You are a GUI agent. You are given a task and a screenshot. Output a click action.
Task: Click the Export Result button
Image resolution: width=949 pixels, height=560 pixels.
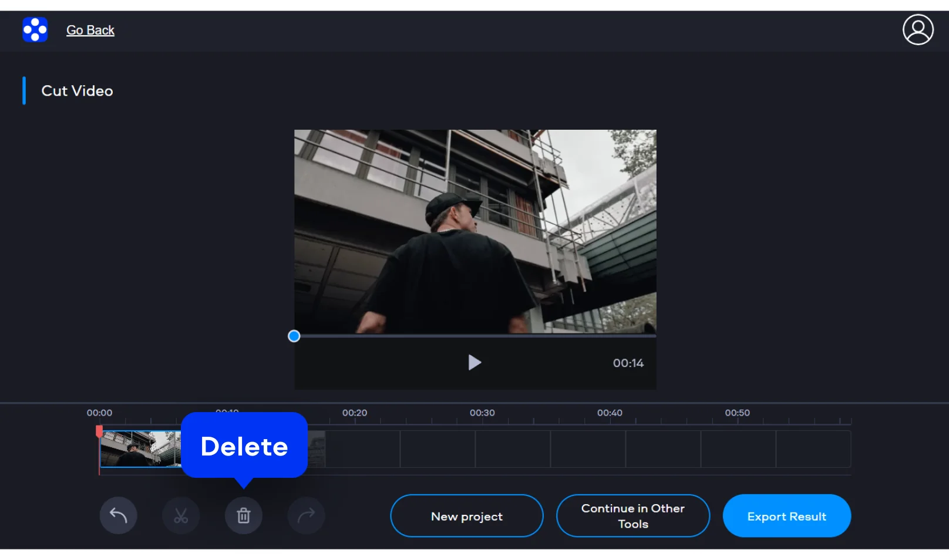(786, 516)
